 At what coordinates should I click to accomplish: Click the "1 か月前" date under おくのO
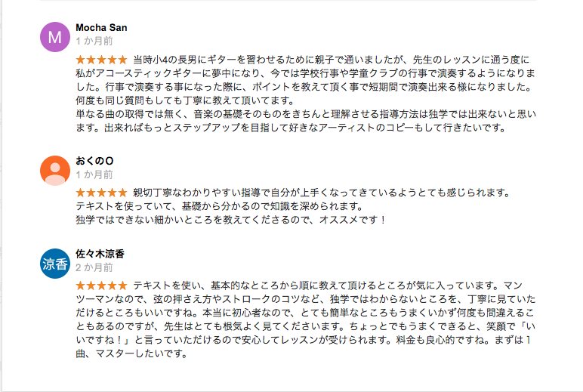coord(94,174)
